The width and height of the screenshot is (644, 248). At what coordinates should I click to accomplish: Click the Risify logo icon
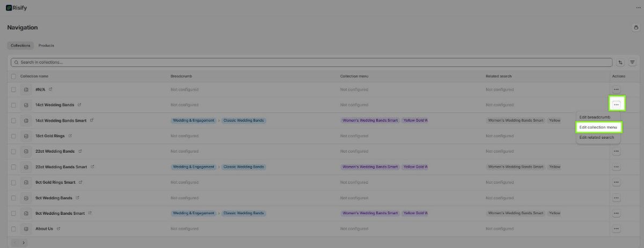pos(9,7)
